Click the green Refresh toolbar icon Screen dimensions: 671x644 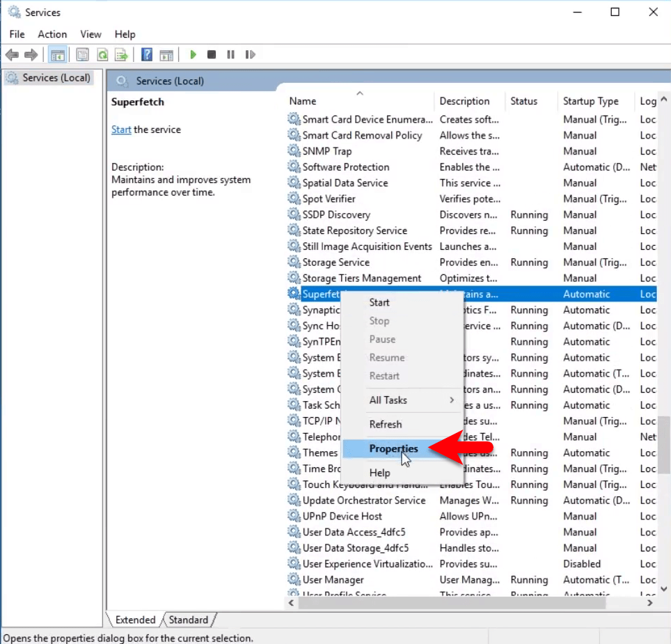pyautogui.click(x=102, y=55)
